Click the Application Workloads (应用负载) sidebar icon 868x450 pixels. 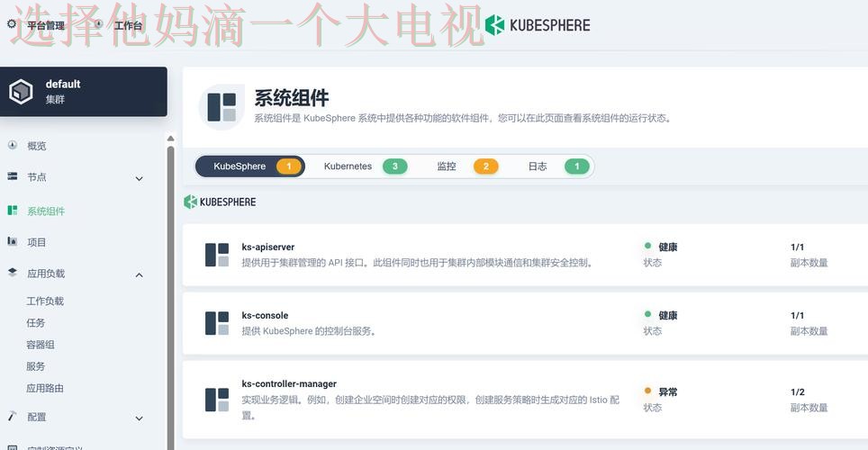coord(12,273)
